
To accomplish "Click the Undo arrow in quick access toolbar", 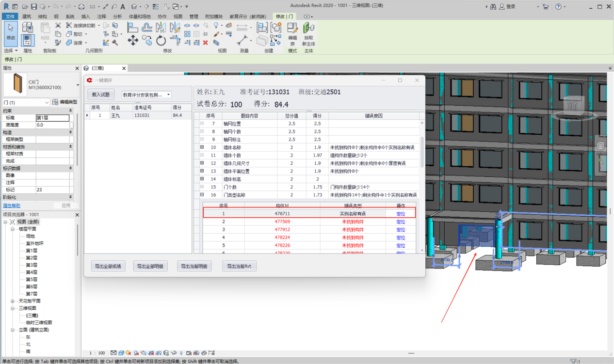I will [x=55, y=7].
